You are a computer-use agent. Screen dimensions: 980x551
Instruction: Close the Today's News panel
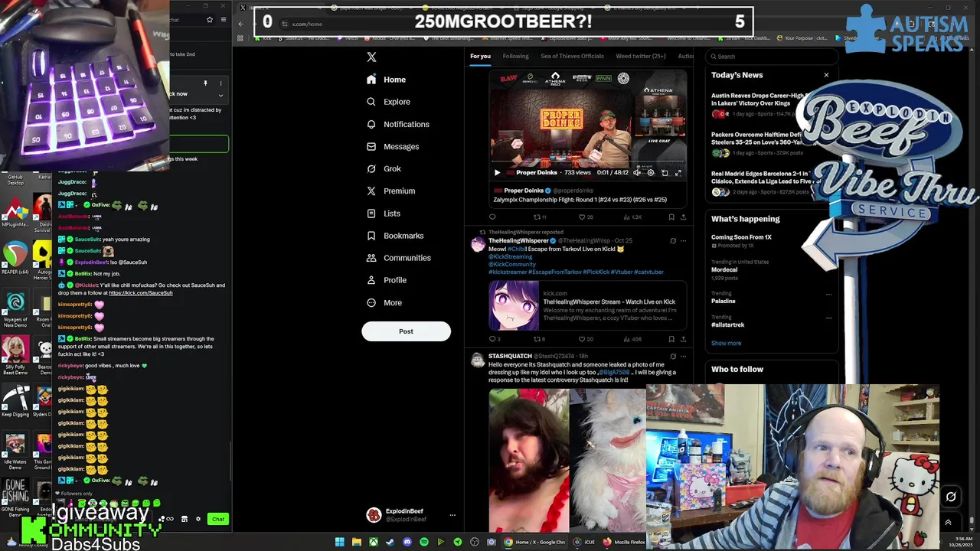coord(826,75)
